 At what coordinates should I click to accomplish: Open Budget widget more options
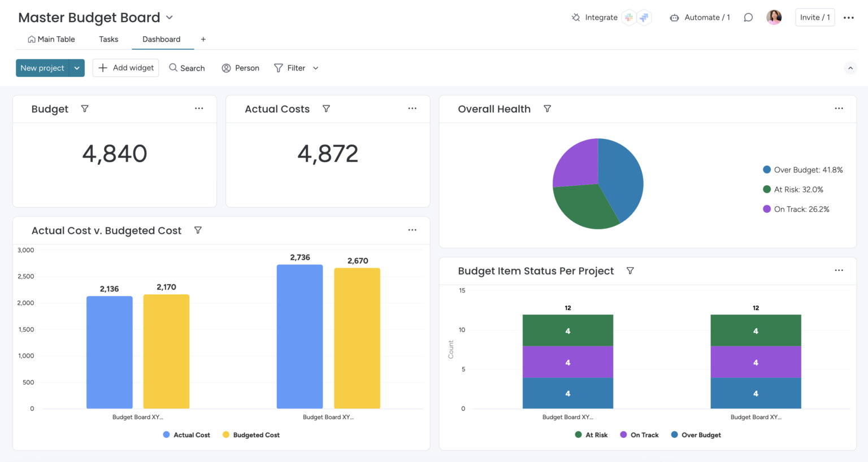coord(199,108)
